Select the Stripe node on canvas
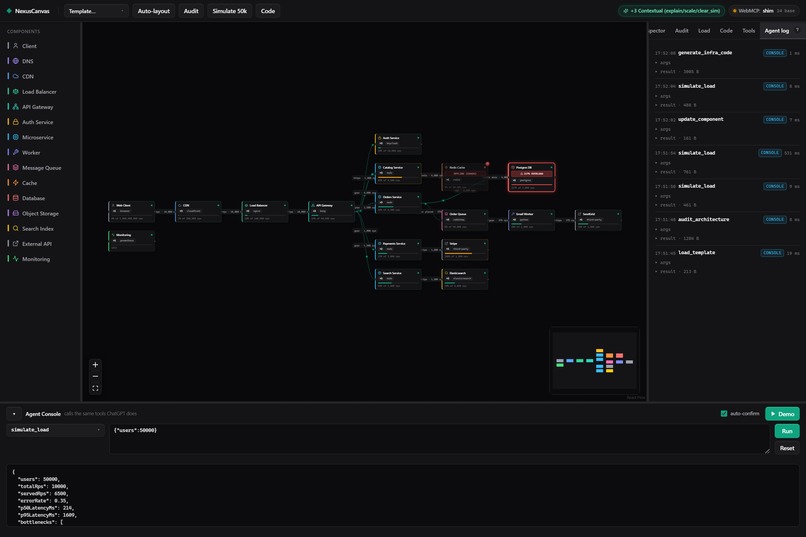This screenshot has width=806, height=537. 465,250
